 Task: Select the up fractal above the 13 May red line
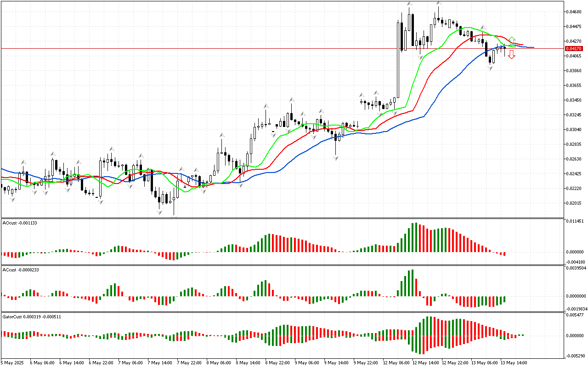482,28
